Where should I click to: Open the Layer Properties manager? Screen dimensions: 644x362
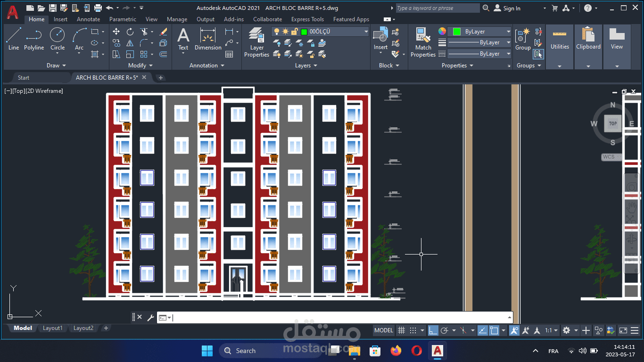click(257, 42)
